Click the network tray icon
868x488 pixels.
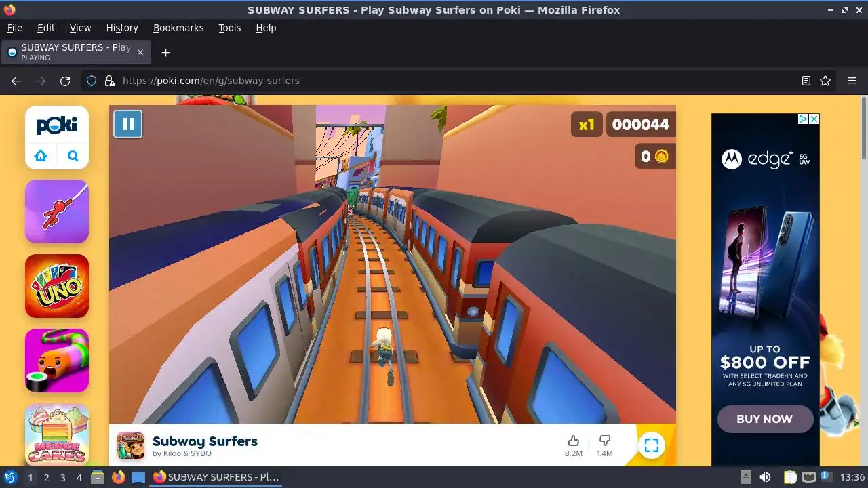point(808,477)
